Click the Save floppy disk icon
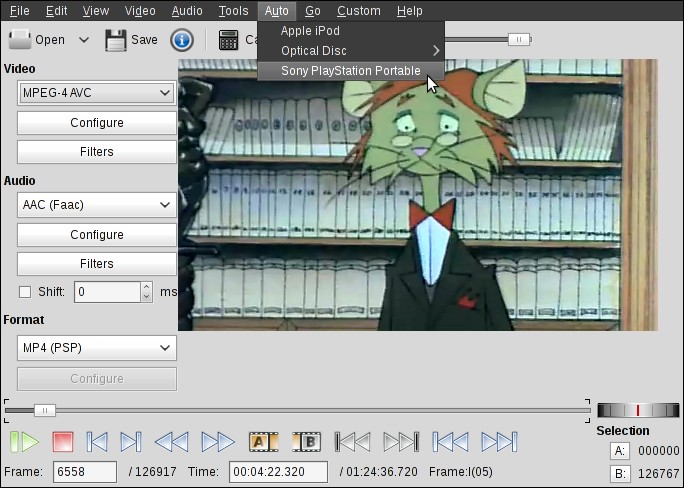The height and width of the screenshot is (488, 684). pyautogui.click(x=116, y=40)
